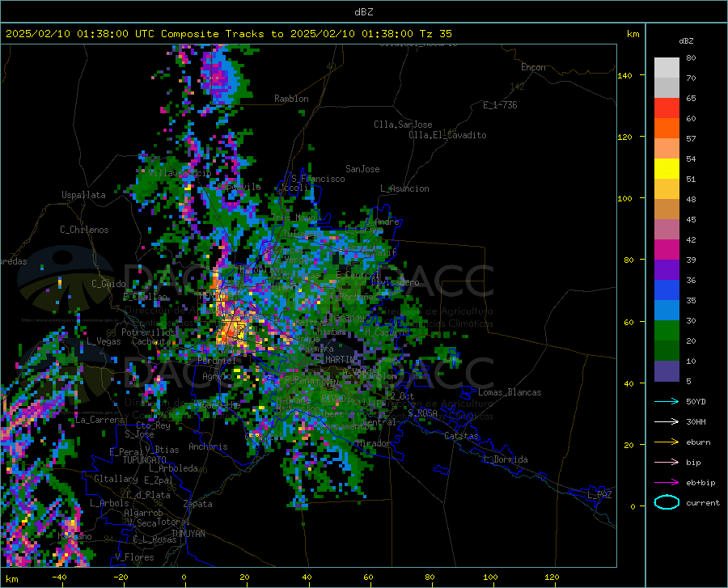Click the 'Uspallata' map label

[x=83, y=195]
